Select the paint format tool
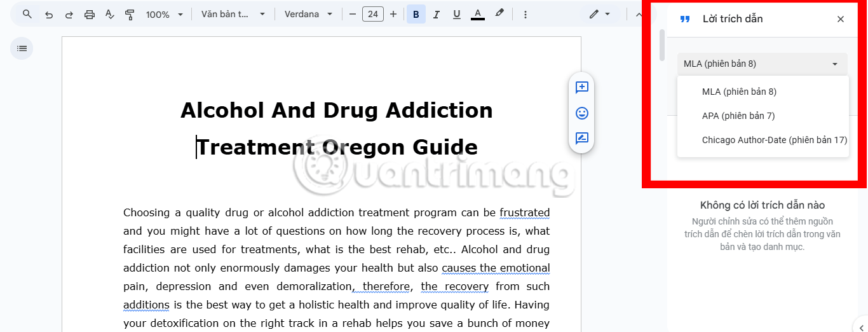This screenshot has height=332, width=868. (130, 14)
